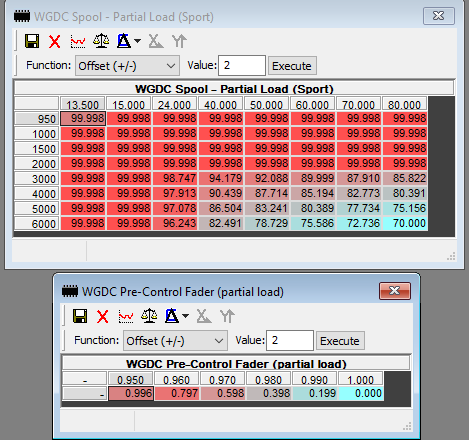
Task: Close the WGDC Pre-Control Fader window
Action: point(395,291)
